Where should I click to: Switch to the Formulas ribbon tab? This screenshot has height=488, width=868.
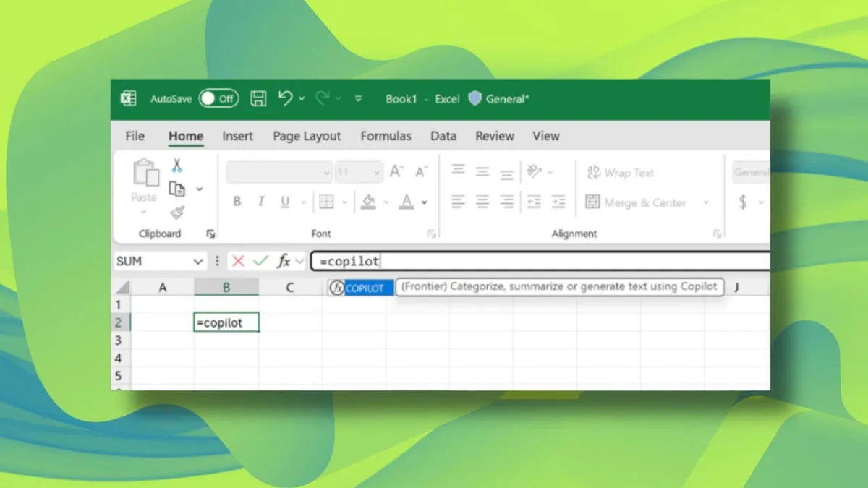click(386, 136)
